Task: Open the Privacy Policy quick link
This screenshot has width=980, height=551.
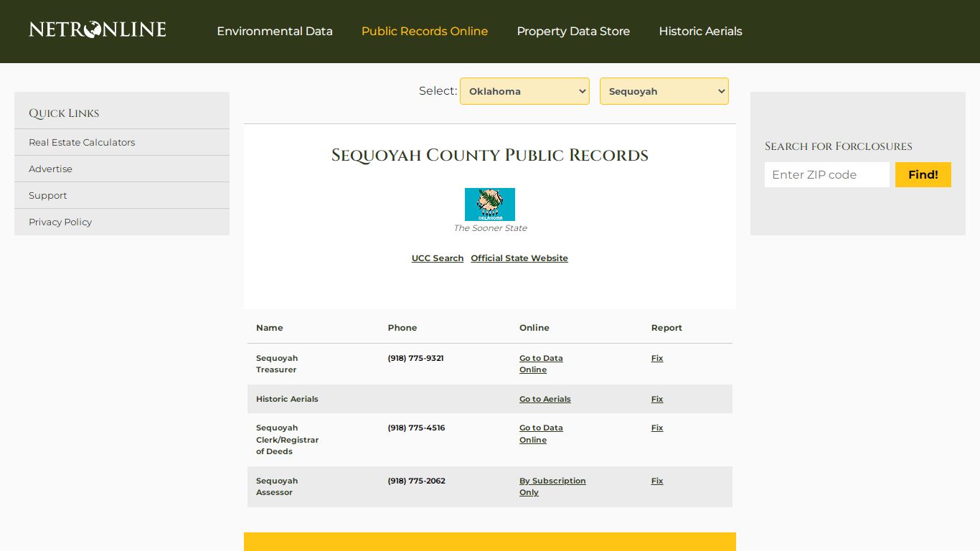Action: point(60,222)
